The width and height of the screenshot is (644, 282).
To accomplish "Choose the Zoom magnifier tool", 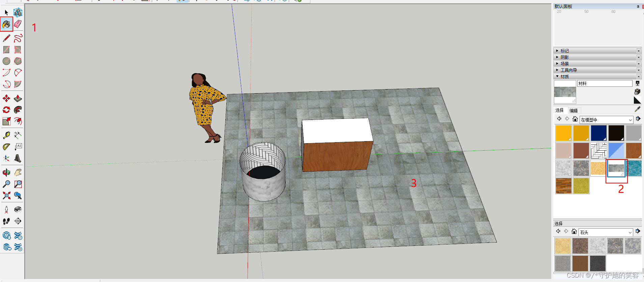I will point(6,184).
